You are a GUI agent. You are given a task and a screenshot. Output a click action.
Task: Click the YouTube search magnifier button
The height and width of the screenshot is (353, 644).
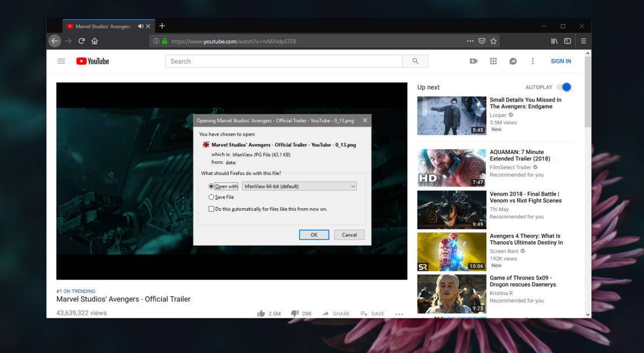[415, 61]
